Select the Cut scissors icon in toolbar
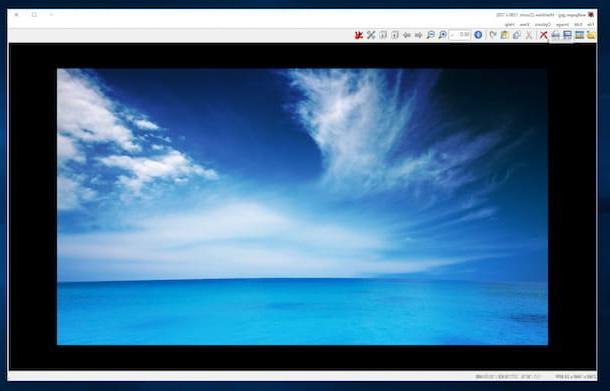610x391 pixels. pyautogui.click(x=529, y=35)
